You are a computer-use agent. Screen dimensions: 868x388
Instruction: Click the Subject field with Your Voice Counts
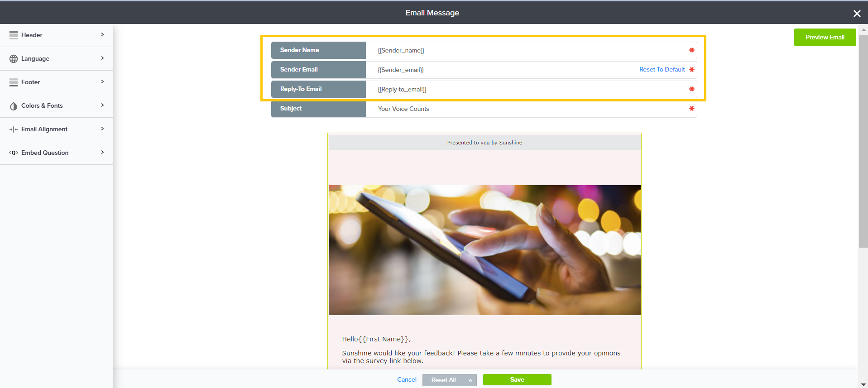pos(530,109)
